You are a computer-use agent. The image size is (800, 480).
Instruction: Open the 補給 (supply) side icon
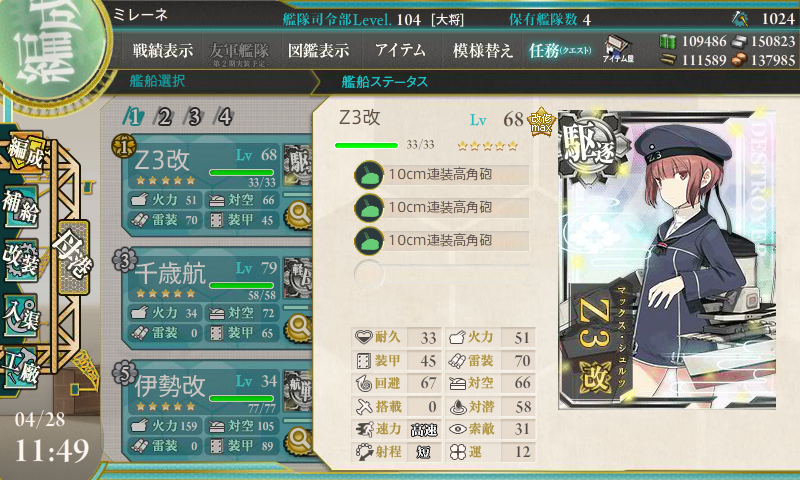coord(21,206)
